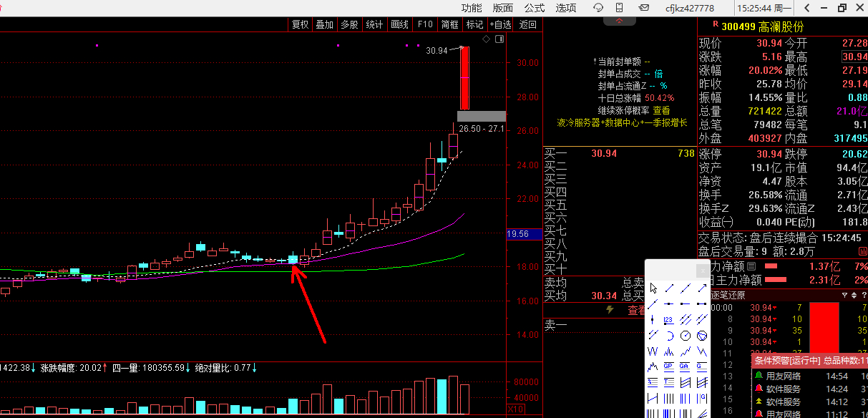Select 软件服务 14:24 alert row

(810, 389)
